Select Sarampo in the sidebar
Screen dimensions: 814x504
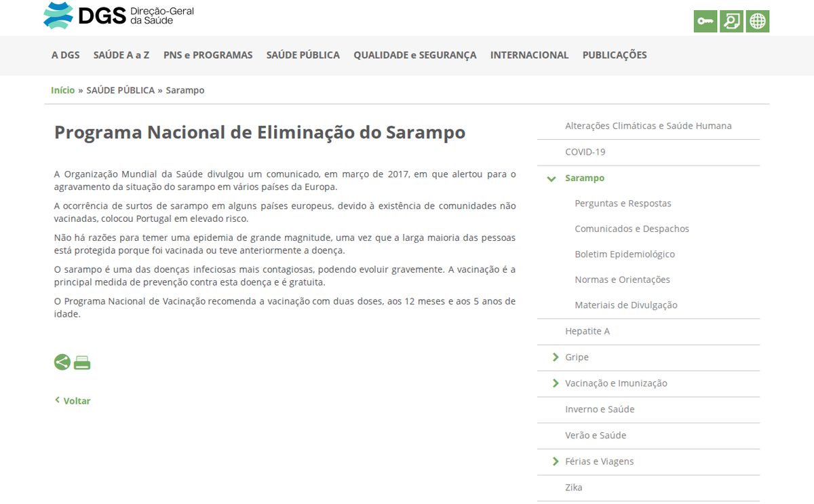[x=585, y=178]
